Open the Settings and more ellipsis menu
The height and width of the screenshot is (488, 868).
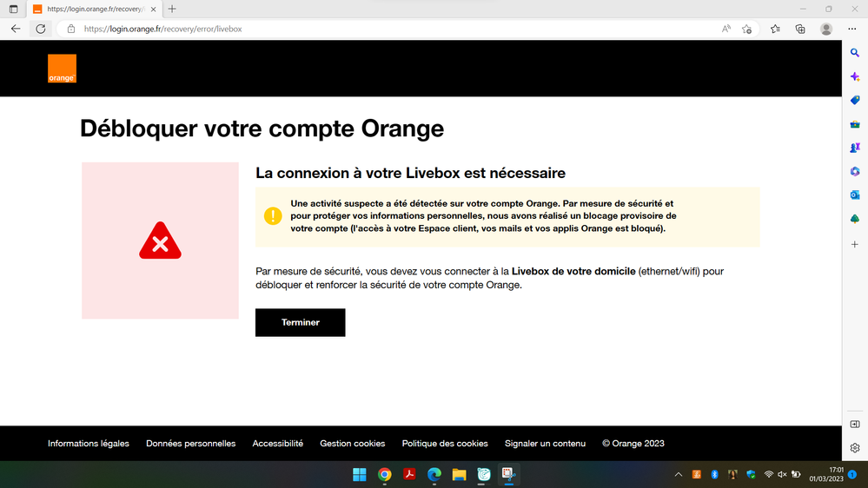pos(852,29)
